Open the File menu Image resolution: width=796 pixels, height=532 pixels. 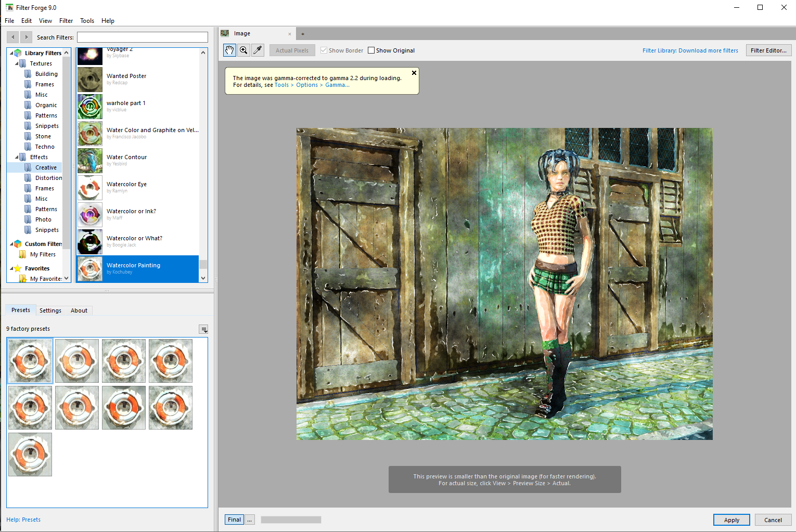[x=9, y=21]
